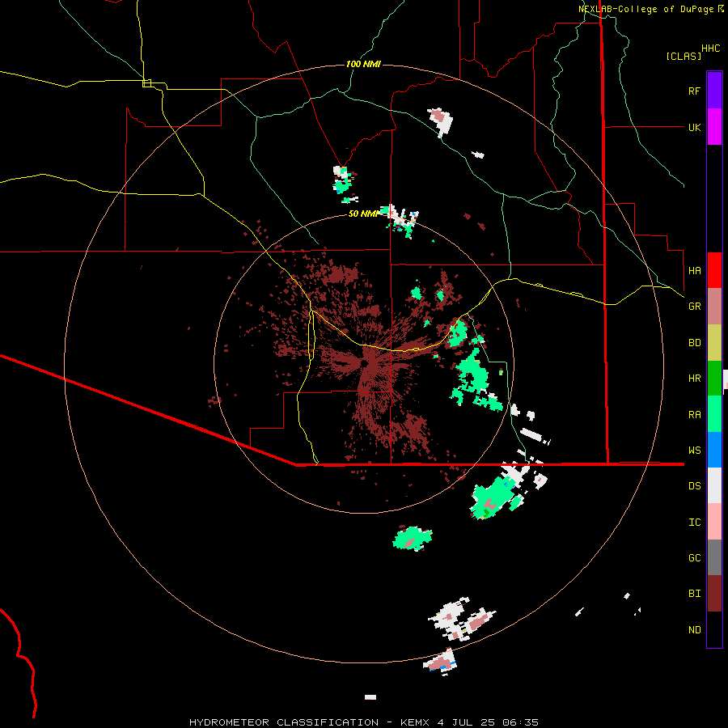Click the HA legend label
Image resolution: width=728 pixels, height=728 pixels.
694,270
